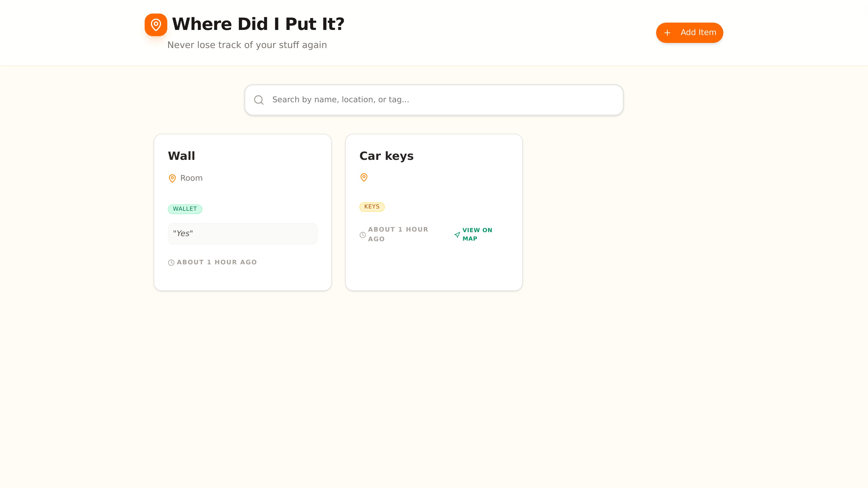Click the orange map pin app logo
Image resolution: width=868 pixels, height=488 pixels.
pos(156,25)
